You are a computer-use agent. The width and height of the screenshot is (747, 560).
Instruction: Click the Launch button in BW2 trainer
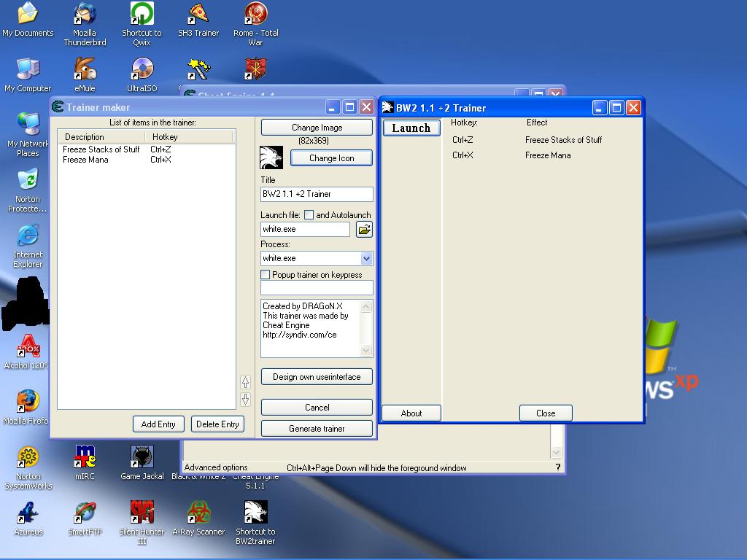(411, 128)
